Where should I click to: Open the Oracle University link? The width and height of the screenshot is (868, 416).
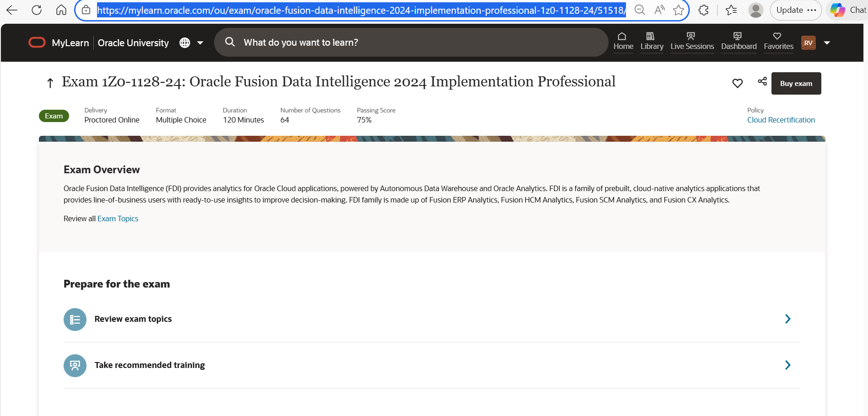133,43
